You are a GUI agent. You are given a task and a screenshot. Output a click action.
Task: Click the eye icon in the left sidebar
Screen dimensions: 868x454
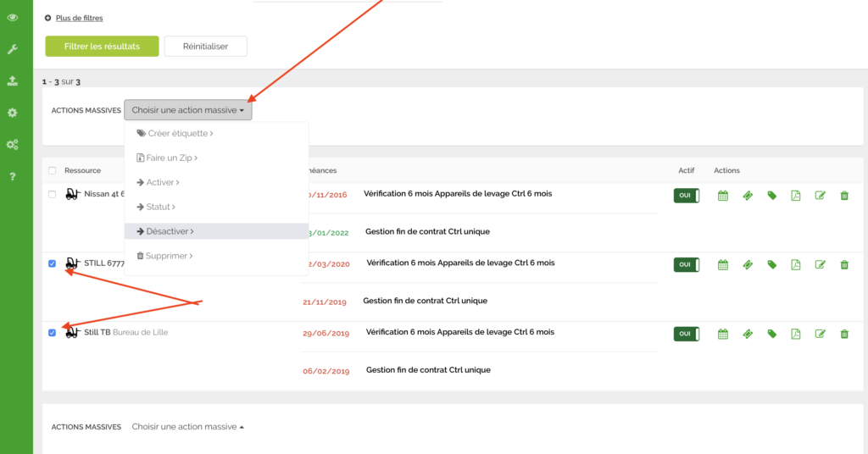[x=12, y=18]
